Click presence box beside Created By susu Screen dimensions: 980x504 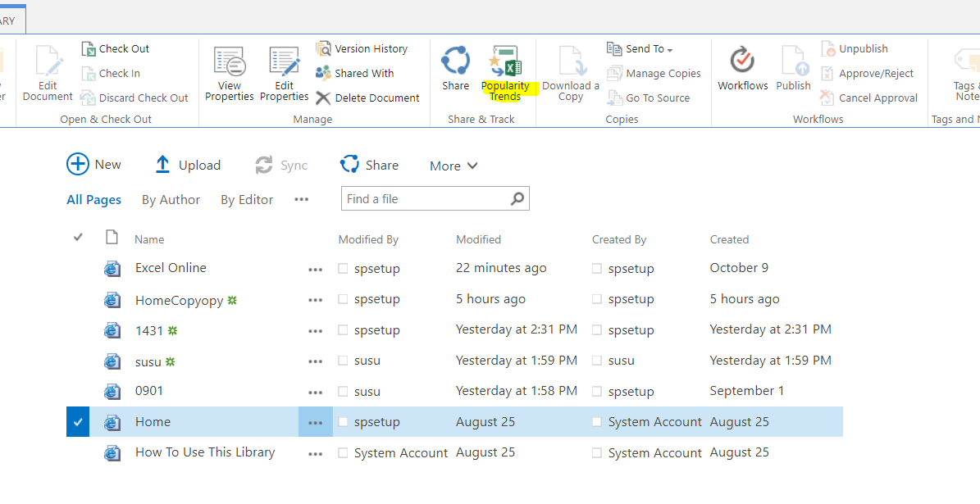(x=597, y=361)
